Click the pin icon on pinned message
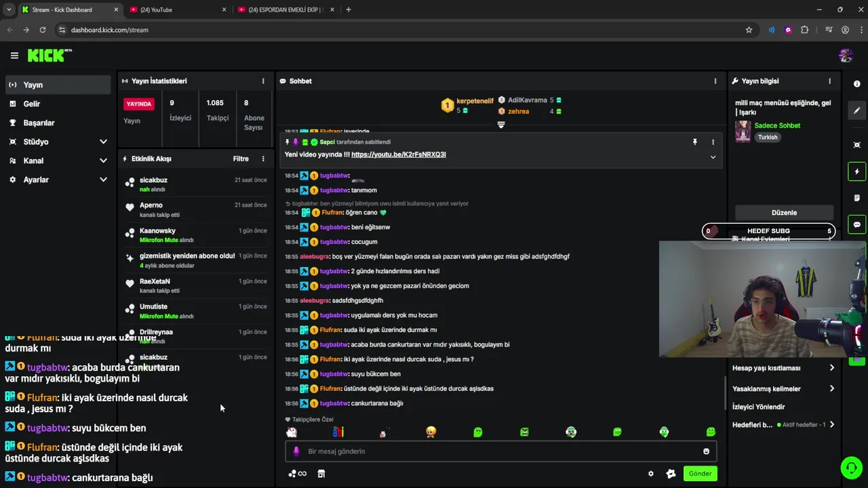The height and width of the screenshot is (488, 868). click(694, 142)
